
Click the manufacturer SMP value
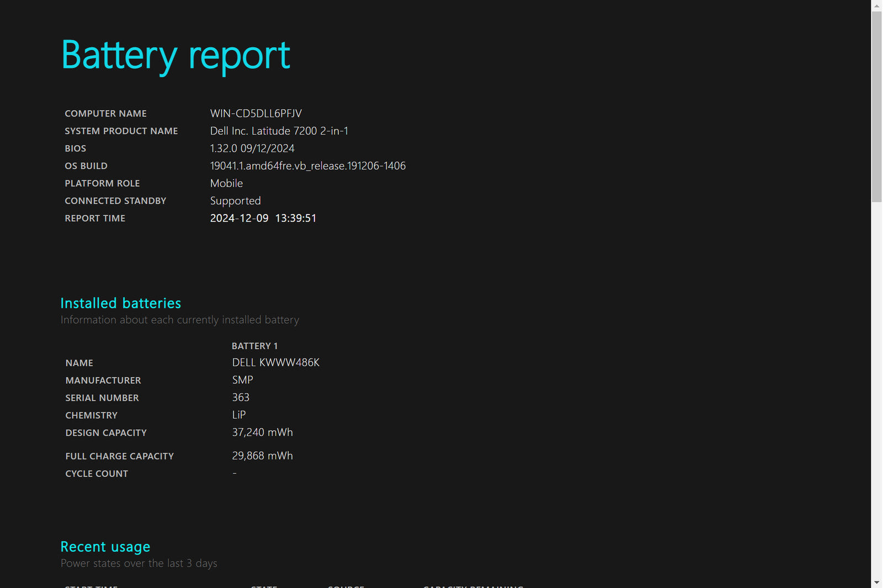tap(242, 380)
